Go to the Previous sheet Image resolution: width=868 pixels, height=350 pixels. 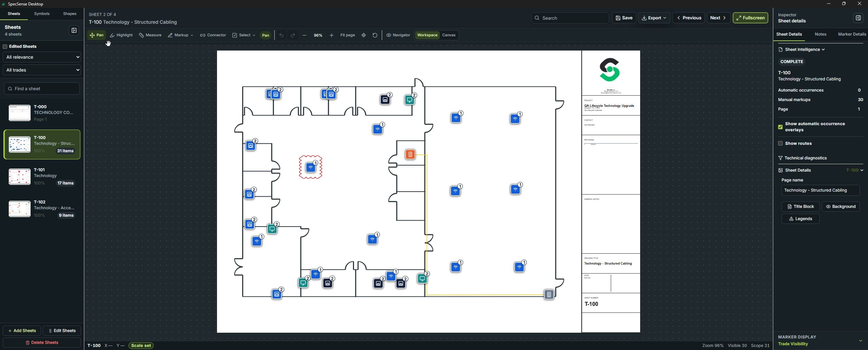click(x=689, y=18)
